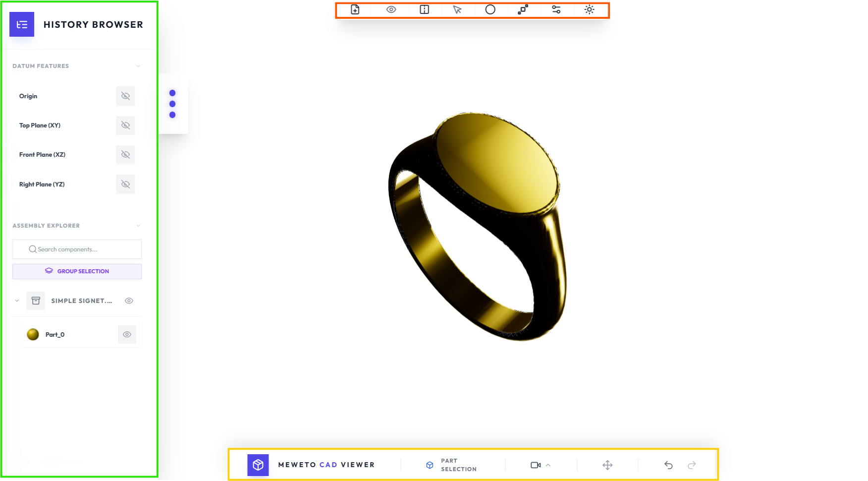Open the sliders settings icon in top toolbar

[x=556, y=9]
